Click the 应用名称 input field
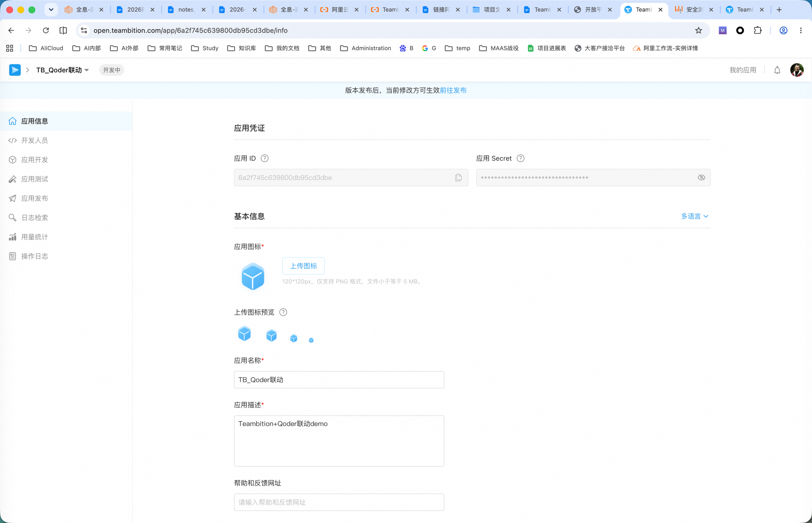This screenshot has height=523, width=812. click(339, 380)
